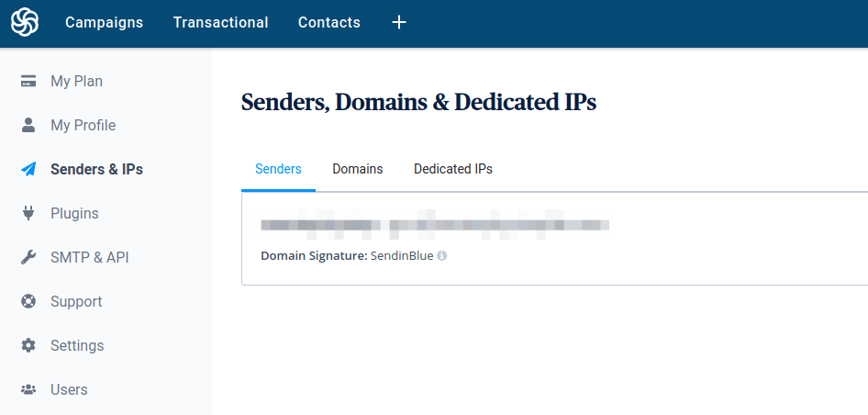868x415 pixels.
Task: Click the Settings gear icon
Action: point(28,345)
